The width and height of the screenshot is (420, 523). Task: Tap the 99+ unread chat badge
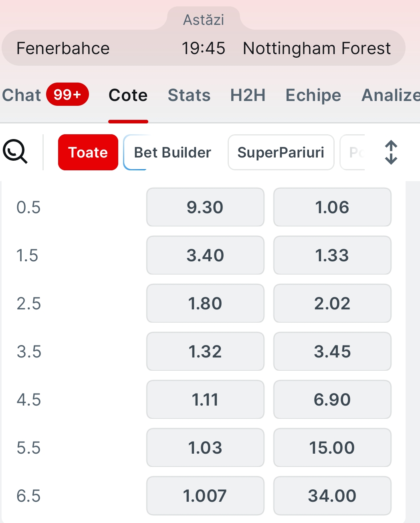pyautogui.click(x=67, y=95)
